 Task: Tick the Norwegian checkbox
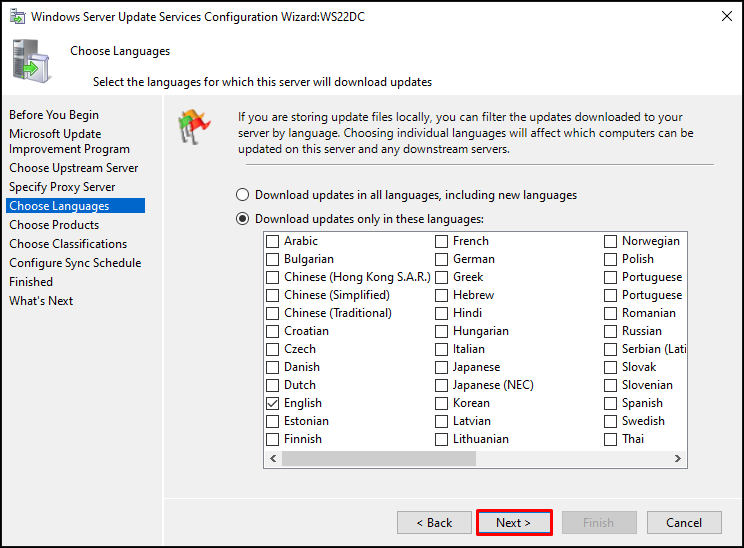(610, 241)
